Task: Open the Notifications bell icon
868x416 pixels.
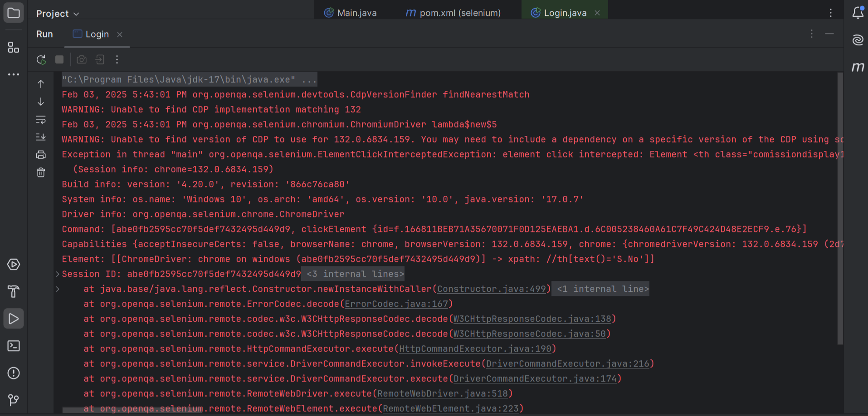Action: tap(858, 13)
